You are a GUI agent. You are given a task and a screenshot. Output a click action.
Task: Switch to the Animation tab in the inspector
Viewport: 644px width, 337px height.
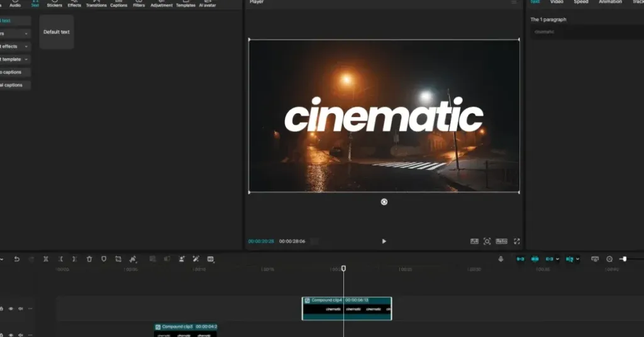610,3
